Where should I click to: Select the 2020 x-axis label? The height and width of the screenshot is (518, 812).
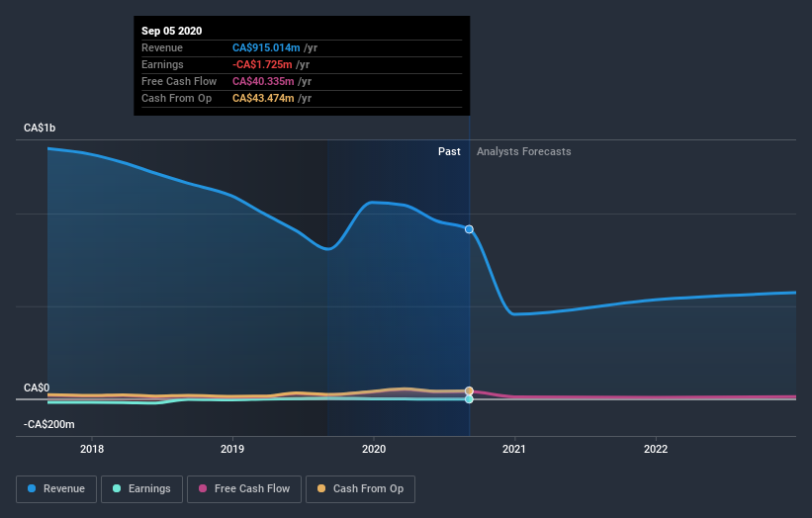tap(374, 449)
